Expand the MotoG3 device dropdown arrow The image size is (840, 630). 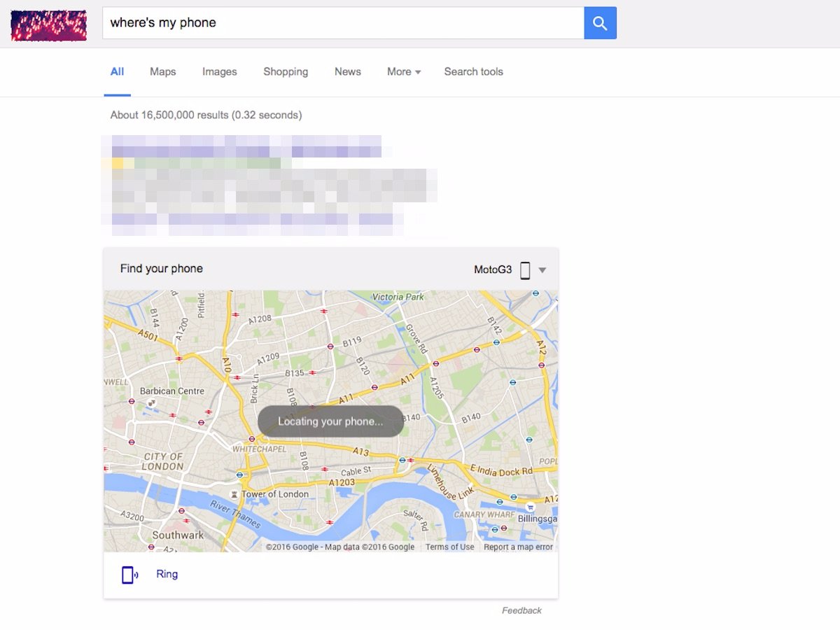tap(542, 270)
